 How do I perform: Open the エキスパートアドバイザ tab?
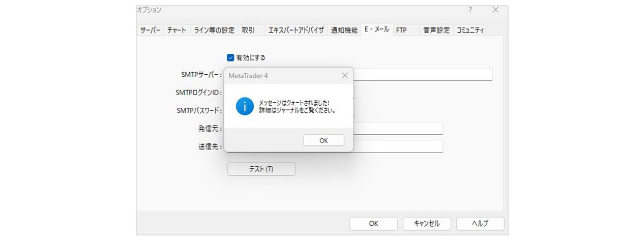tap(296, 31)
